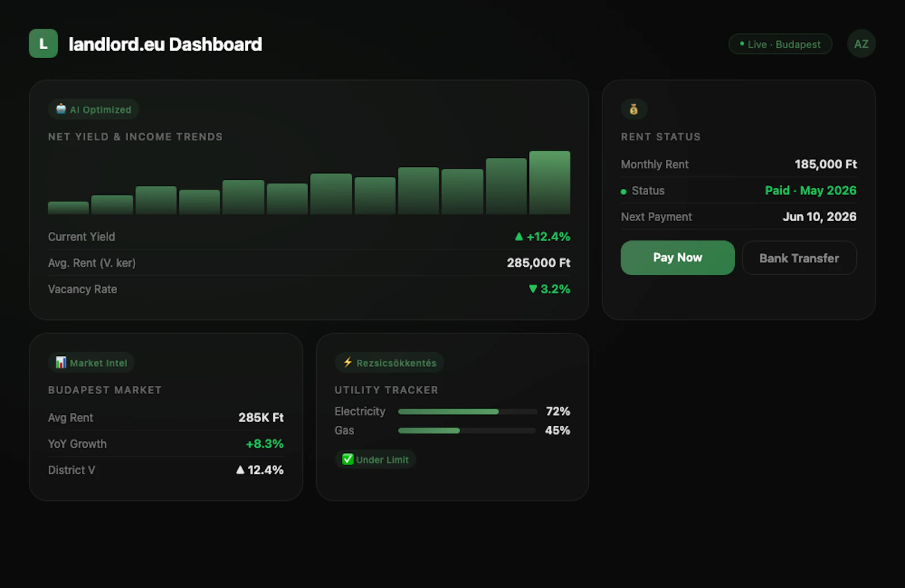Click the 285,000 Ft value
Viewport: 905px width, 588px height.
pos(538,263)
